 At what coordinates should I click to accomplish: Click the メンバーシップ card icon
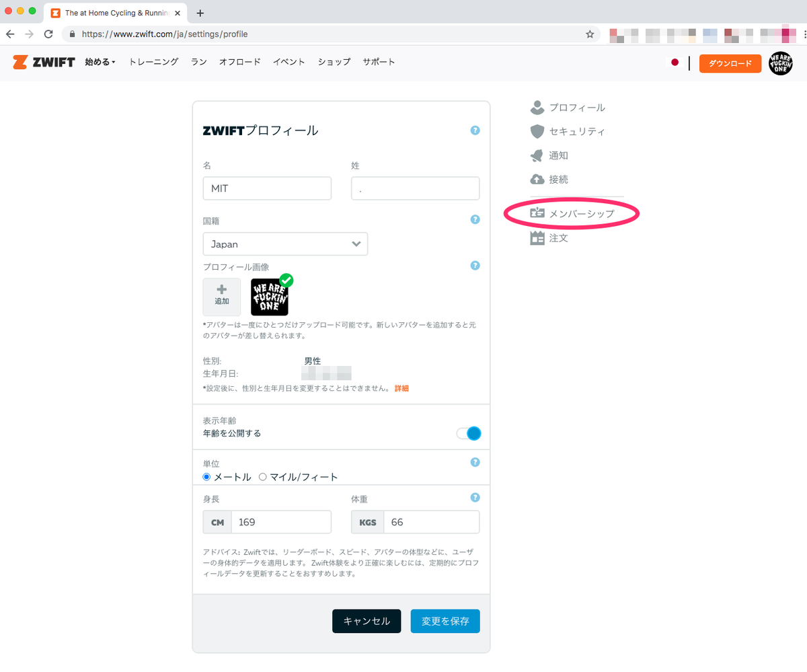[537, 213]
